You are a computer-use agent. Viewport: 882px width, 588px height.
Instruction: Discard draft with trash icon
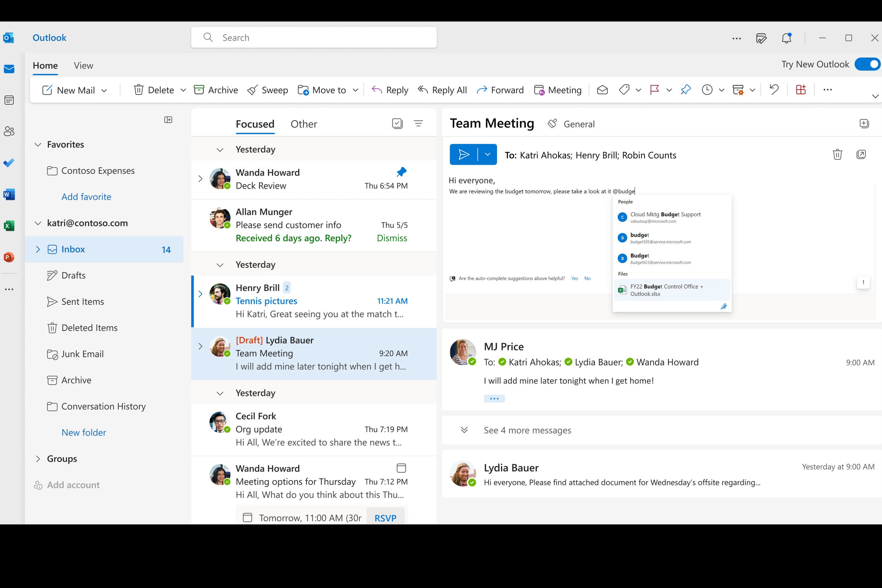pyautogui.click(x=837, y=155)
